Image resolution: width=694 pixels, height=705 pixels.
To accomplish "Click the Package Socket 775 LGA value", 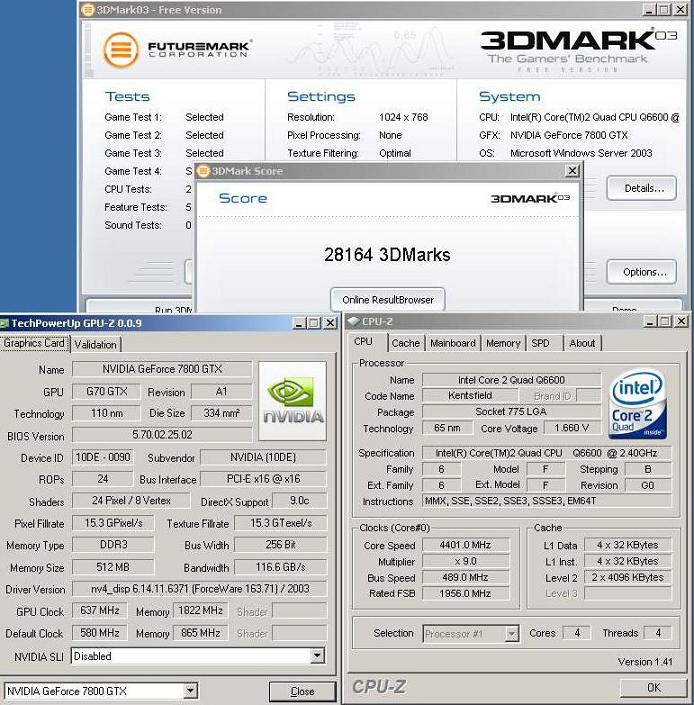I will click(x=511, y=411).
